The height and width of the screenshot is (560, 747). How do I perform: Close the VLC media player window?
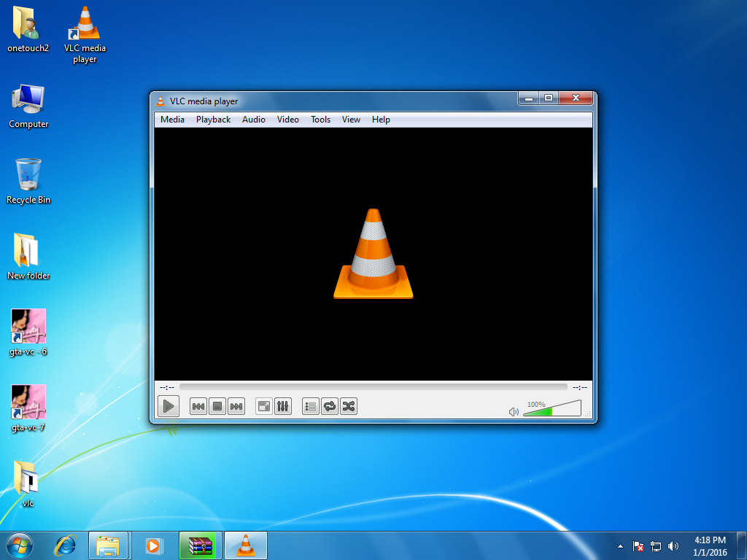coord(576,98)
